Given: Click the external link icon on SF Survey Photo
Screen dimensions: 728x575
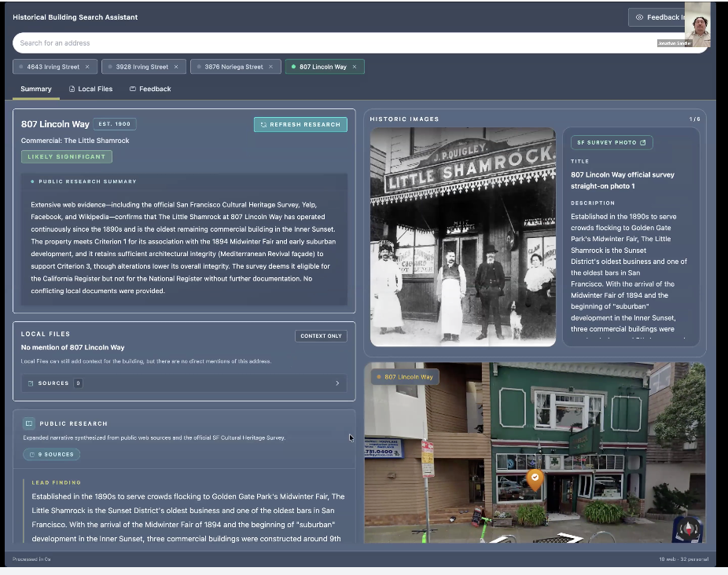Looking at the screenshot, I should click(643, 142).
